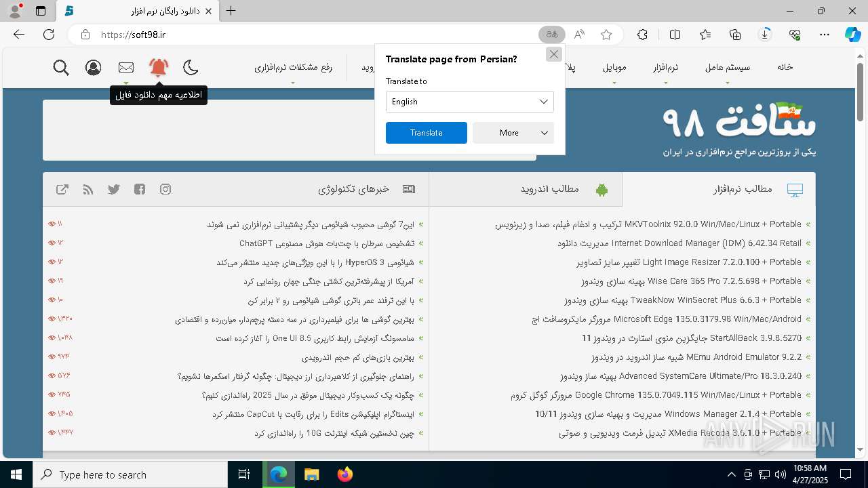Open MKVToolnix 92.0.0 link

tap(648, 224)
